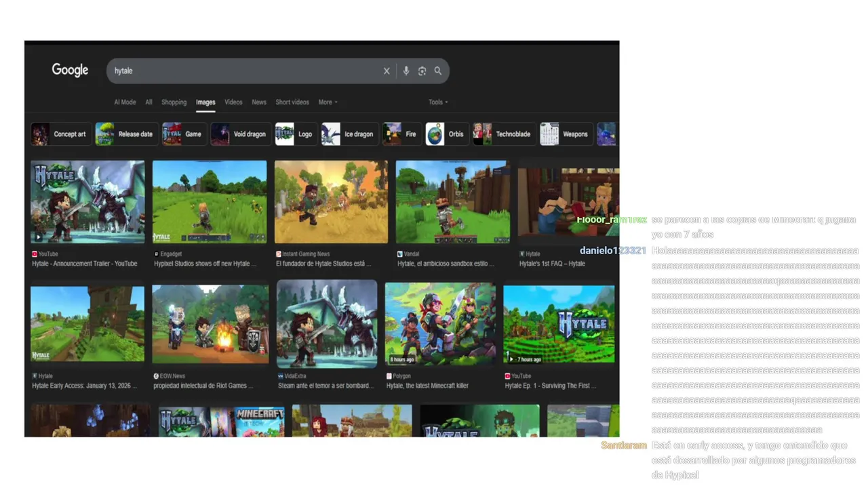
Task: Select the Images tab
Action: coord(205,102)
